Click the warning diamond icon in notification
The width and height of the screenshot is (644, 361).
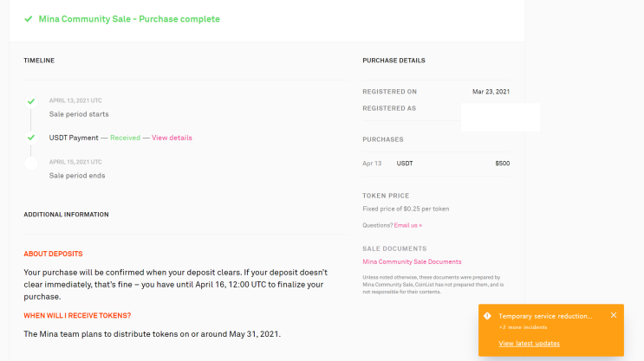click(x=487, y=316)
